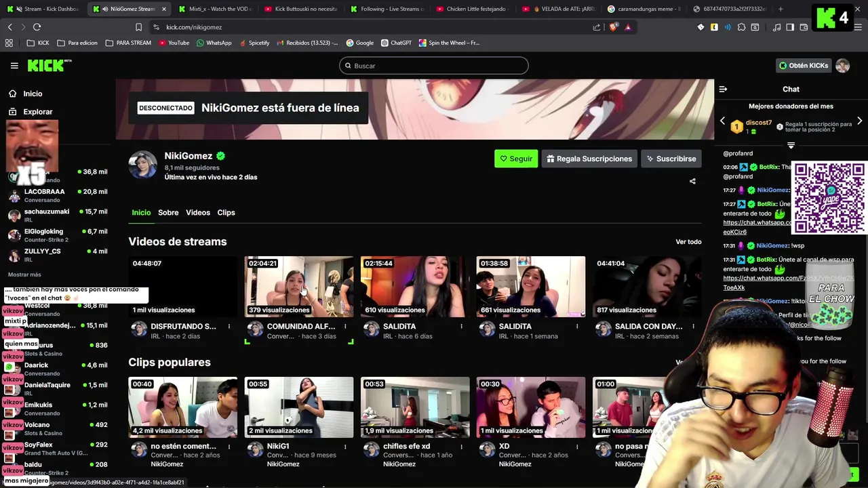
Task: Reload the page
Action: click(37, 27)
